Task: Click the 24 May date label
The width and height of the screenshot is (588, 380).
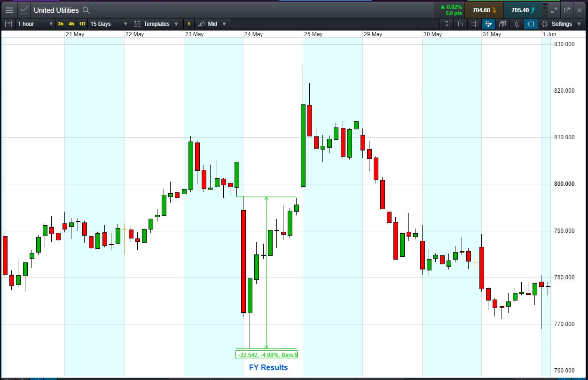Action: (253, 34)
